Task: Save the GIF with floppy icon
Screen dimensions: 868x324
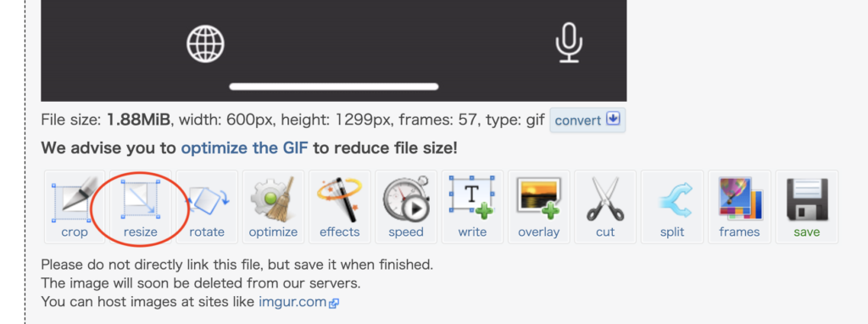Action: (x=807, y=207)
